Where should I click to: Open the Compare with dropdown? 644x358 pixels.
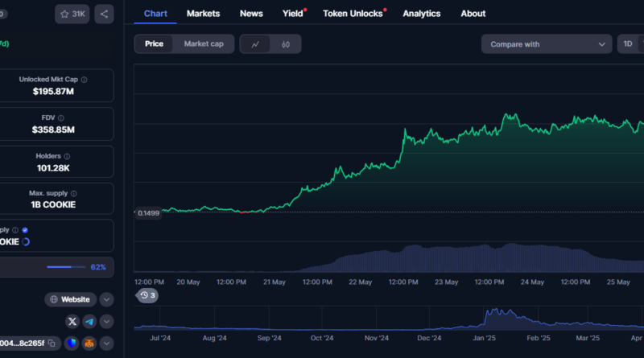tap(547, 44)
